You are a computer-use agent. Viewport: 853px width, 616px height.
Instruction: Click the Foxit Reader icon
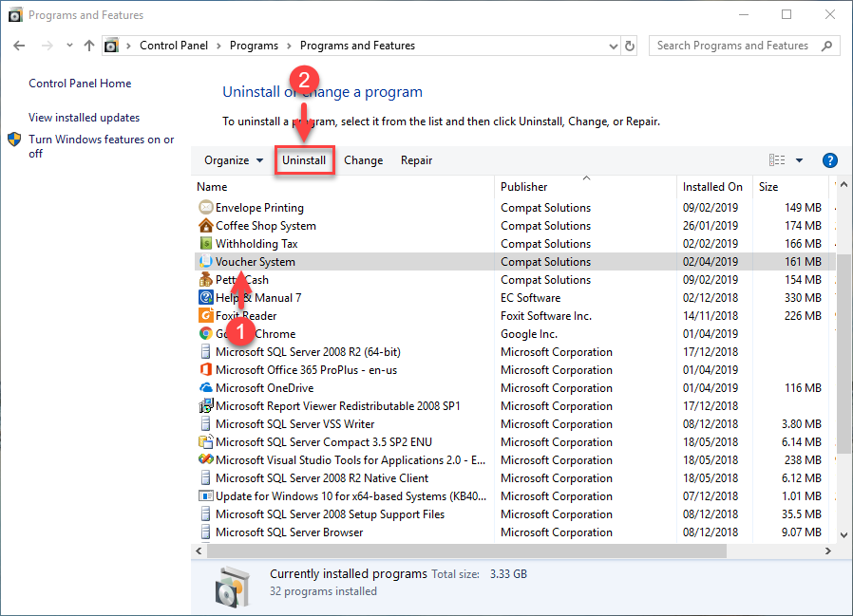click(x=205, y=315)
